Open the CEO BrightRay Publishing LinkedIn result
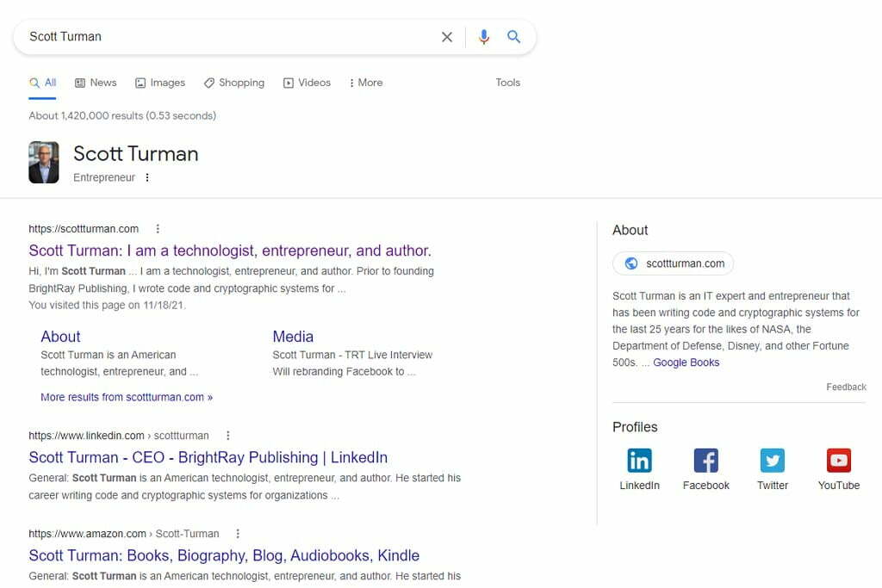This screenshot has width=882, height=588. [208, 458]
